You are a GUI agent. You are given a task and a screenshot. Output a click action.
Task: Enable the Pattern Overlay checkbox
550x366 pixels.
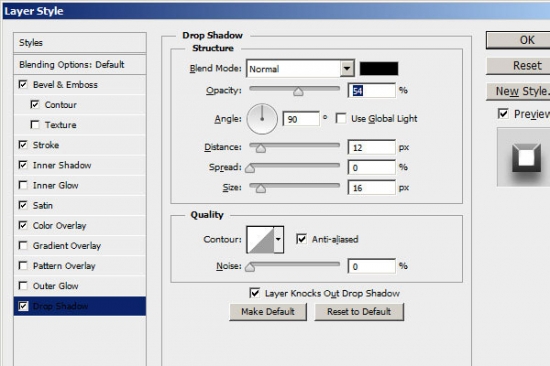pos(23,266)
